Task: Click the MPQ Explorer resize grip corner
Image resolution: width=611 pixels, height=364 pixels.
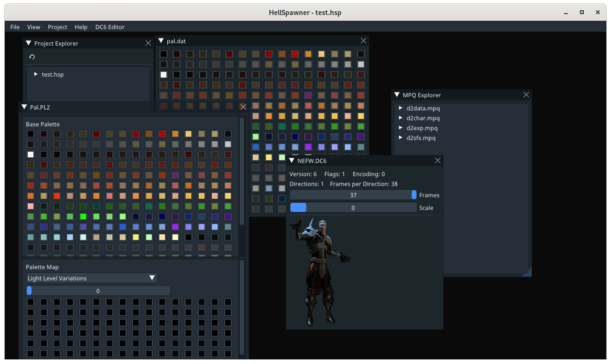Action: 527,272
